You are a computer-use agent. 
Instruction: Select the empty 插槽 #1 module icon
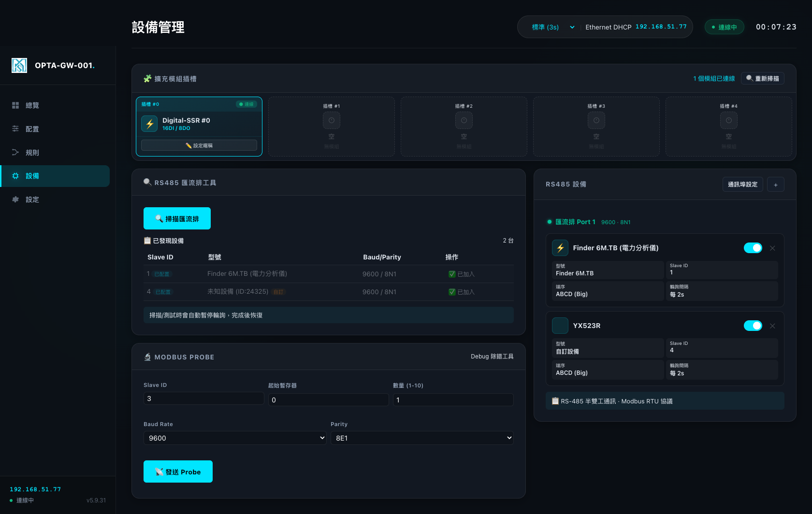[x=332, y=120]
